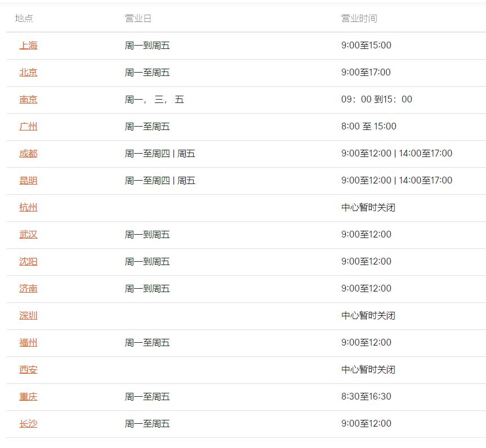Click the 营业时间 column header

click(x=359, y=18)
